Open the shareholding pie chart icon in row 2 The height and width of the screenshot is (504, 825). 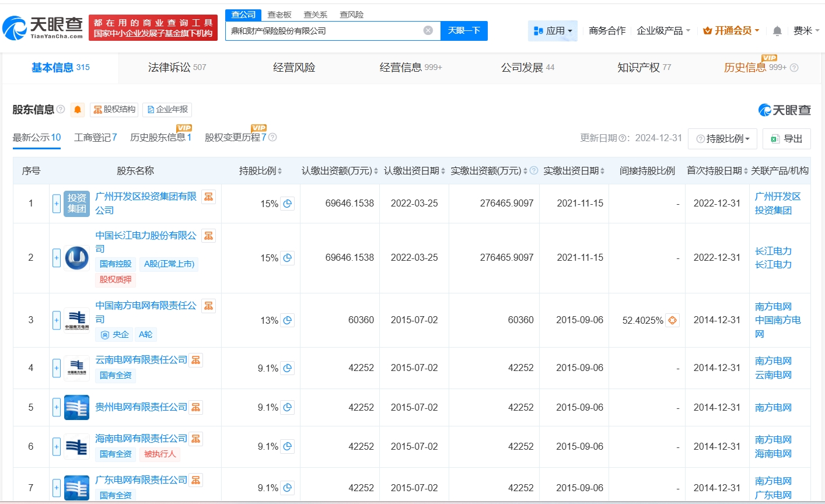(287, 258)
